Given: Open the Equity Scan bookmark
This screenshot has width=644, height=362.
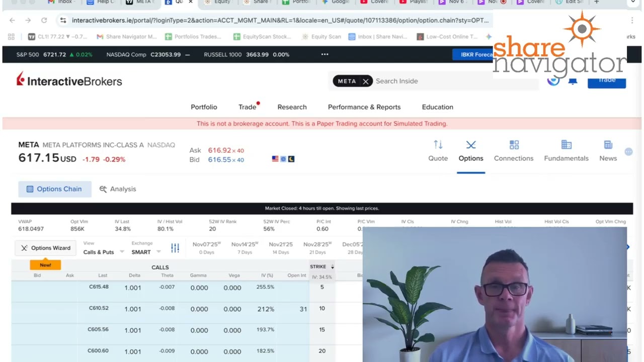Looking at the screenshot, I should (321, 37).
